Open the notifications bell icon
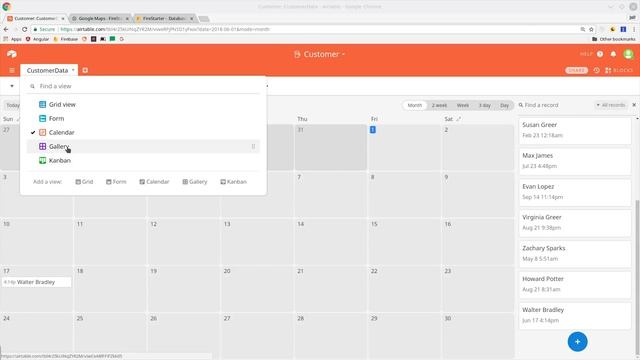 coord(613,54)
